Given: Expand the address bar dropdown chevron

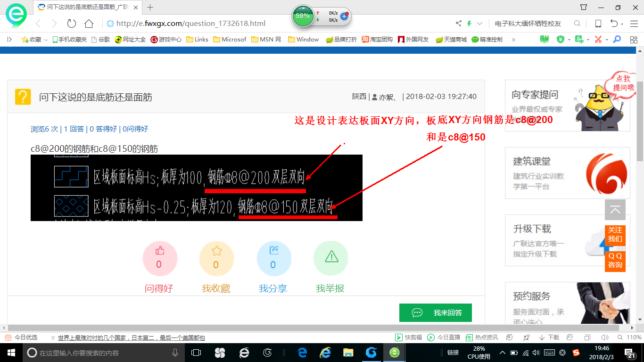Looking at the screenshot, I should point(479,24).
